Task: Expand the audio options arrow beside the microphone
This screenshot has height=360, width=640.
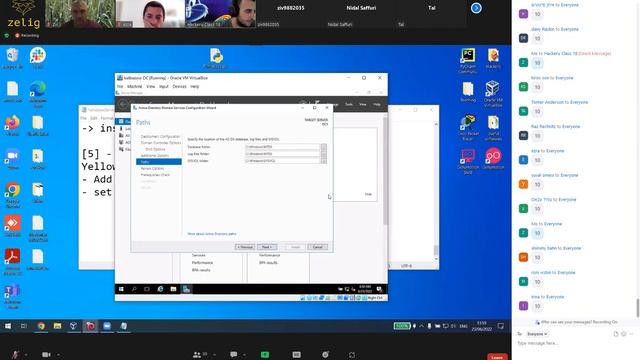Action: coord(25,355)
